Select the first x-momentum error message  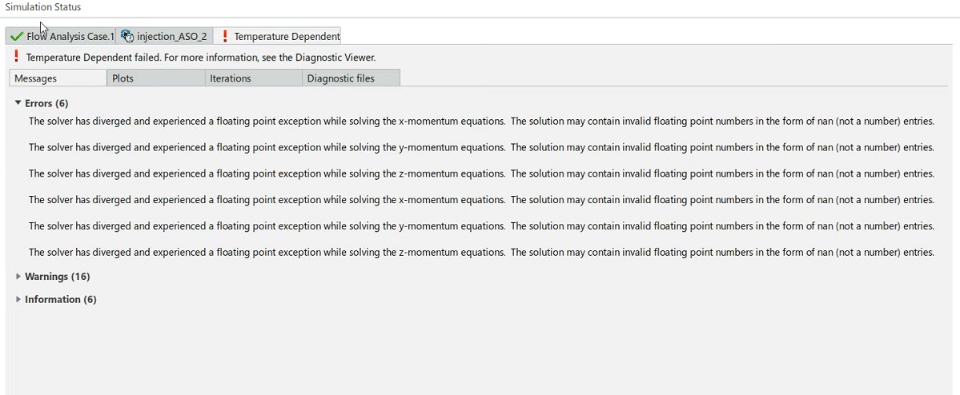click(x=481, y=121)
